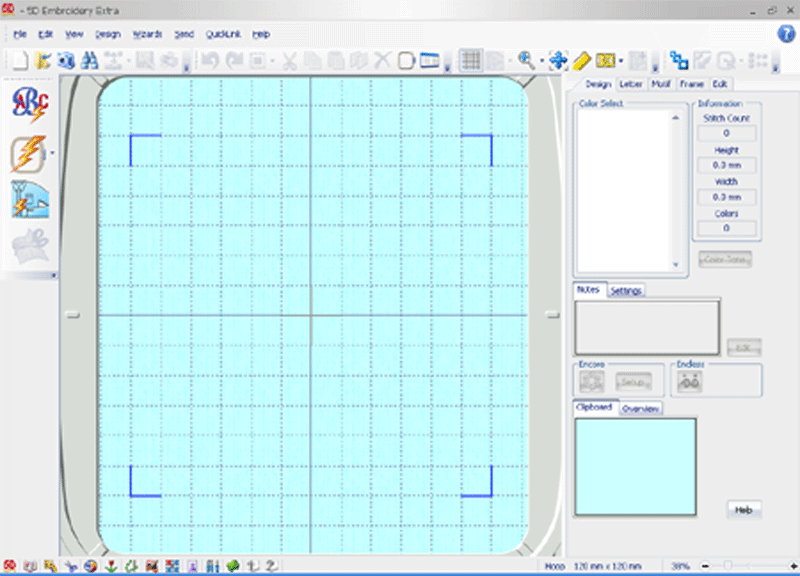The height and width of the screenshot is (576, 800).
Task: Click the Clipboard preview thumbnail
Action: point(635,467)
